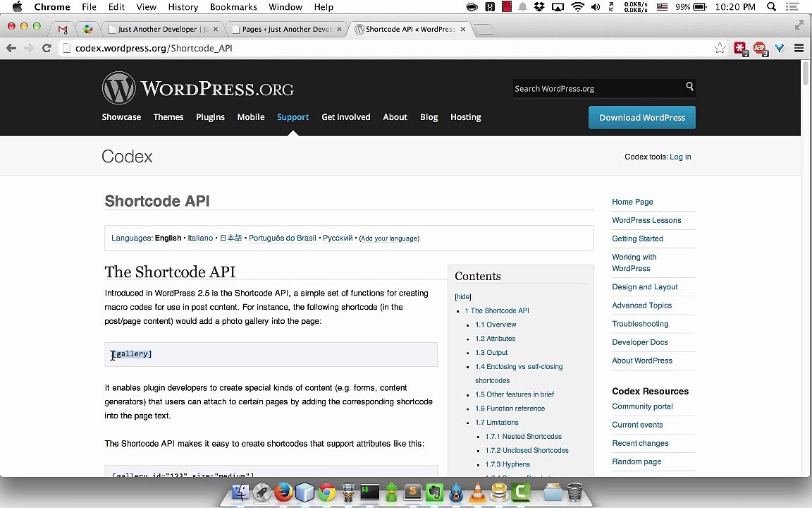Open VLC cone in the dock
This screenshot has height=508, width=812.
(477, 492)
